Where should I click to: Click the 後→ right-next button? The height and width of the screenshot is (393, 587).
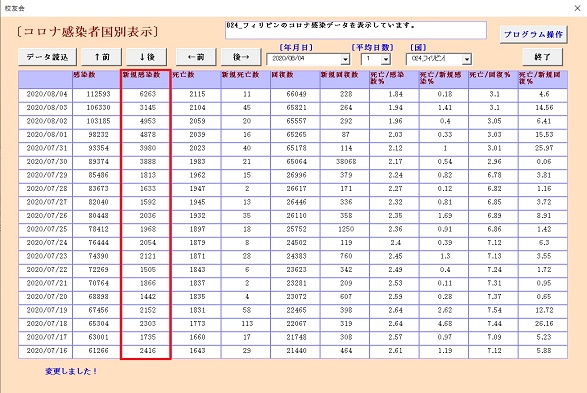point(241,57)
